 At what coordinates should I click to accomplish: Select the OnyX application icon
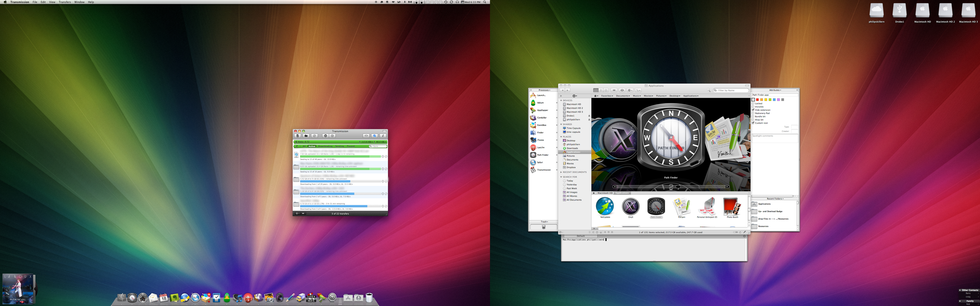630,207
